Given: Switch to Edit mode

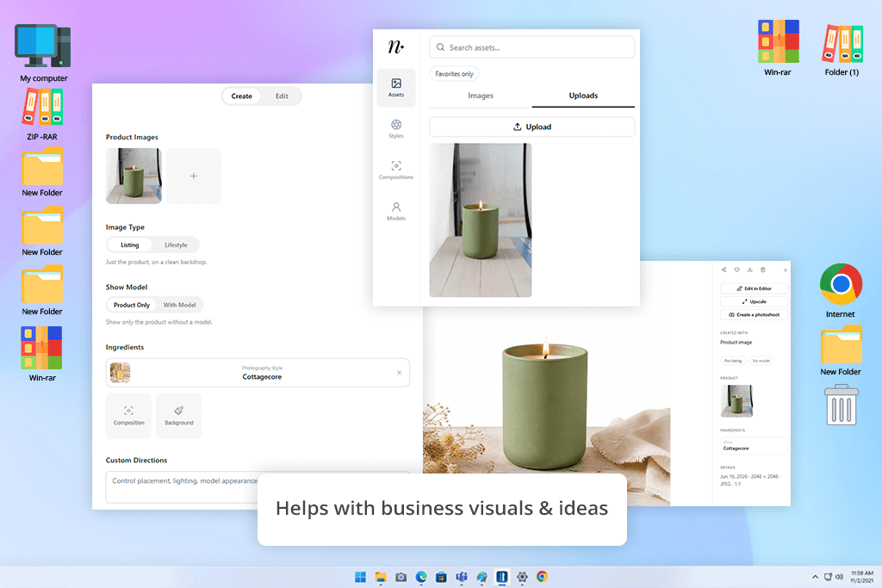Looking at the screenshot, I should click(282, 96).
